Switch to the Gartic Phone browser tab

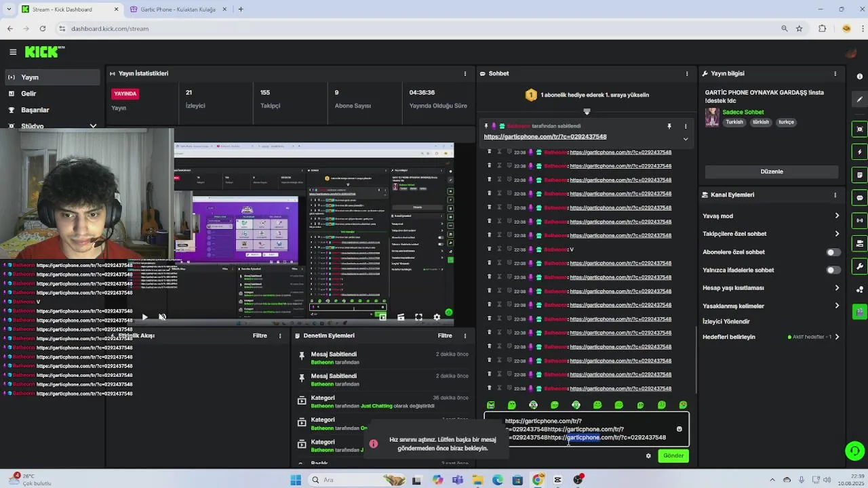click(x=176, y=9)
